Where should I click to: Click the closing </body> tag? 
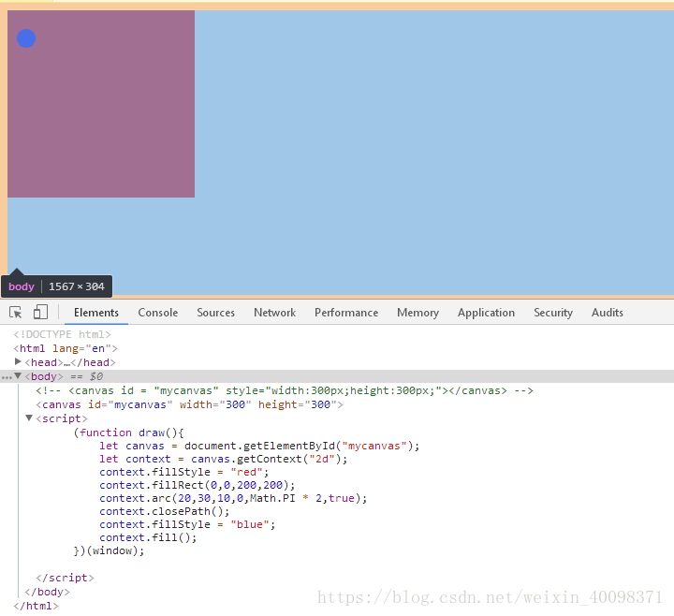click(x=47, y=592)
